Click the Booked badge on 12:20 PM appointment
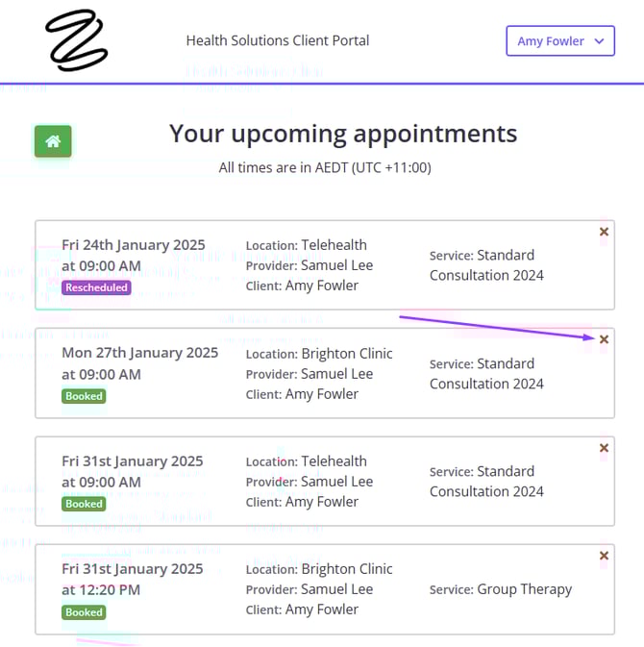Screen dimensions: 644x647 click(84, 612)
